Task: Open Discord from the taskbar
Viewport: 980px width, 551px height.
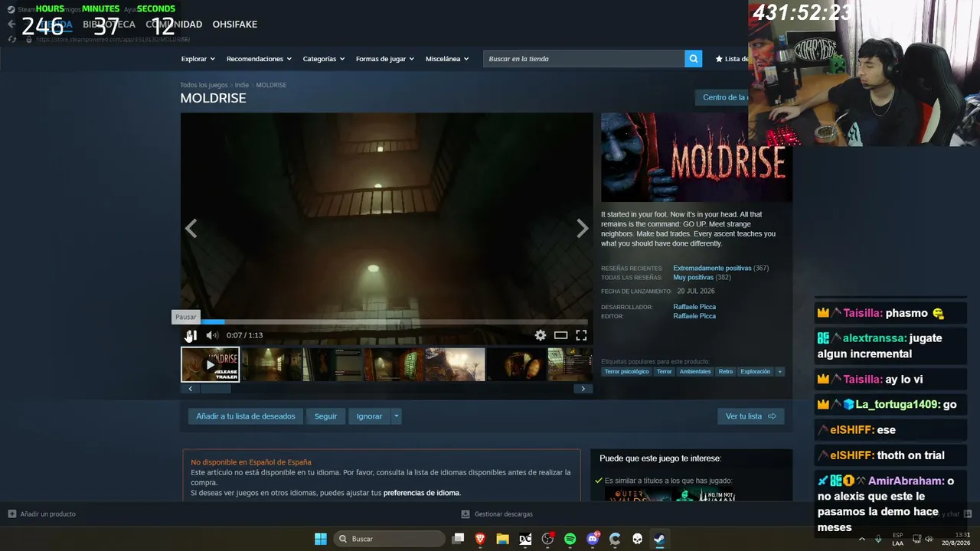Action: (593, 539)
